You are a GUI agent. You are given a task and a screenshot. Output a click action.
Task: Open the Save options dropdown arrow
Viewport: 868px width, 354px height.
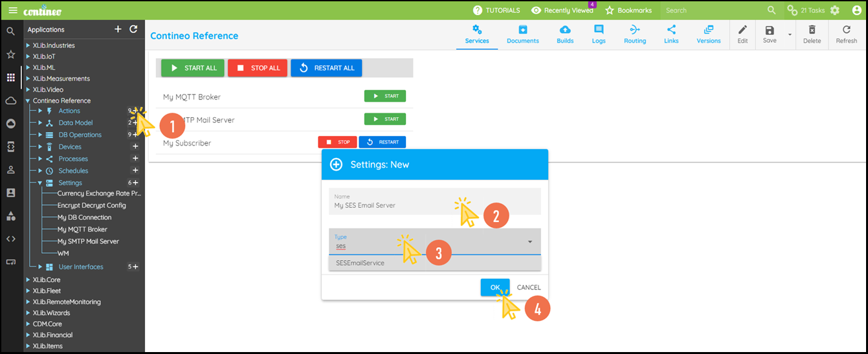790,35
